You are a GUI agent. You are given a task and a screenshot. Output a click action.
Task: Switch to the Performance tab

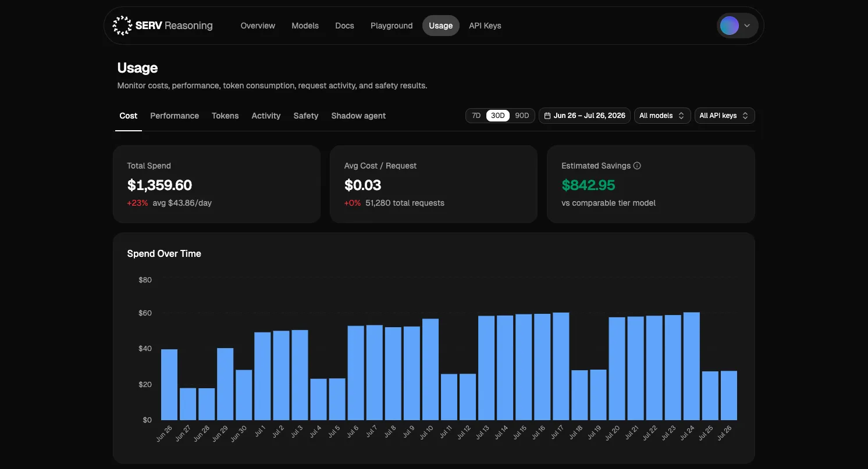pyautogui.click(x=175, y=116)
